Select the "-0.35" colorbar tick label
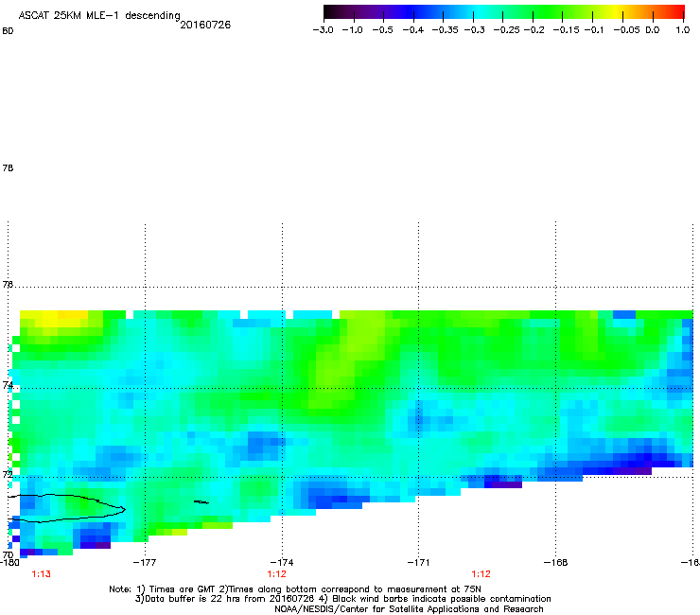700x615 pixels. [445, 30]
